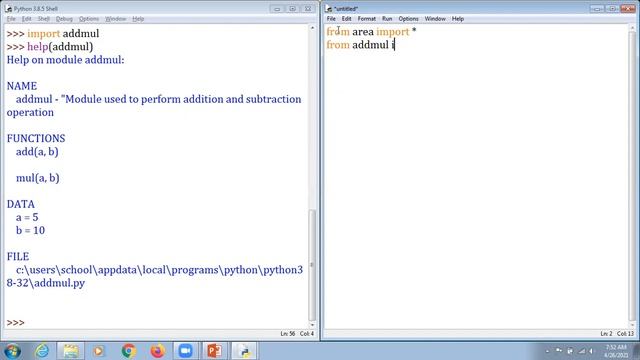Open Zoom from taskbar
Screen dimensions: 640x360
185,351
